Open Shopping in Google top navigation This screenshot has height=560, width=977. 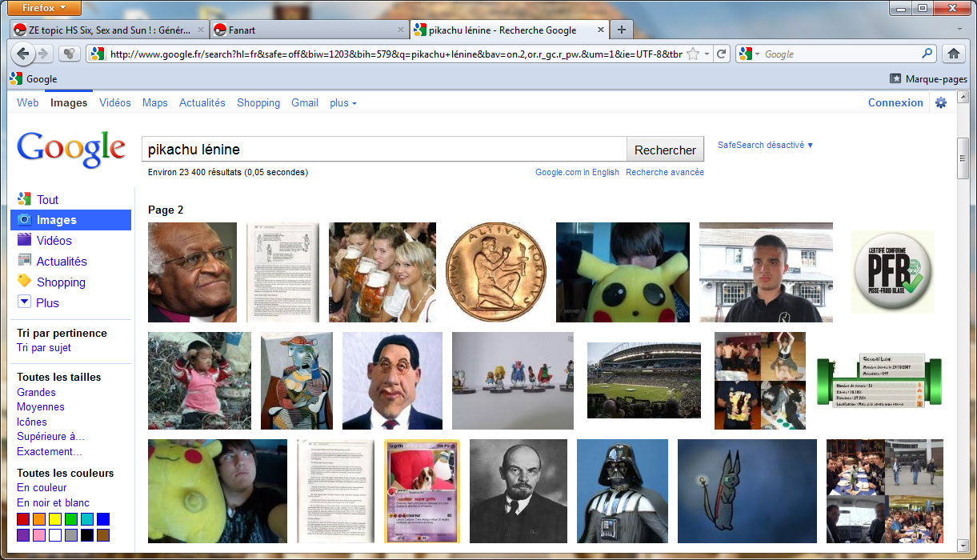258,102
